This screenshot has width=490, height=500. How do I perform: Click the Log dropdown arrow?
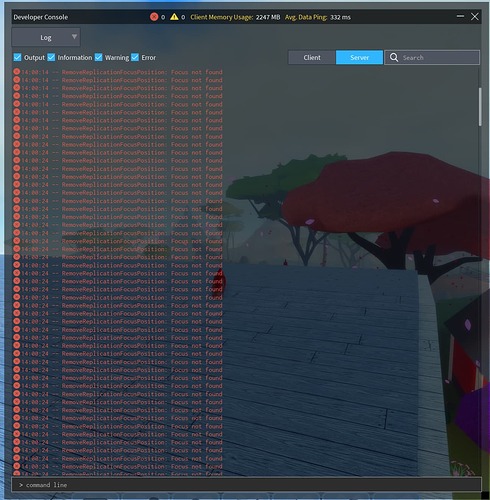pos(74,36)
